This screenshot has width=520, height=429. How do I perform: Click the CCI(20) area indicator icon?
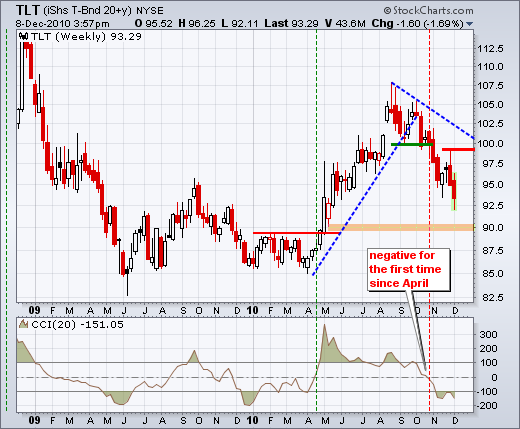(x=23, y=324)
